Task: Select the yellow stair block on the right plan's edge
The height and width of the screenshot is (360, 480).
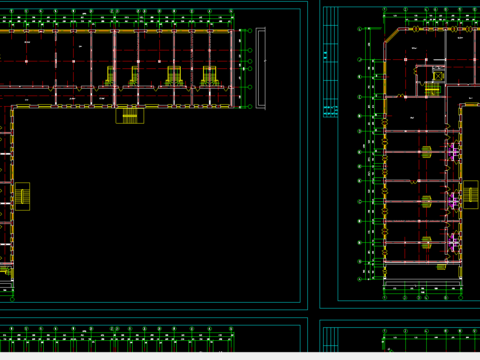Action: (x=471, y=195)
